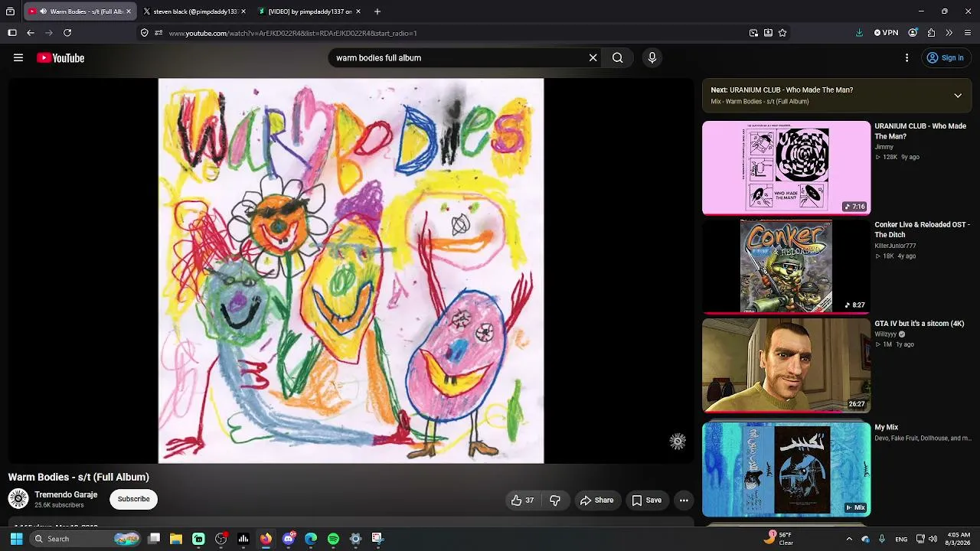
Task: Clear the YouTube search box text
Action: [x=593, y=57]
